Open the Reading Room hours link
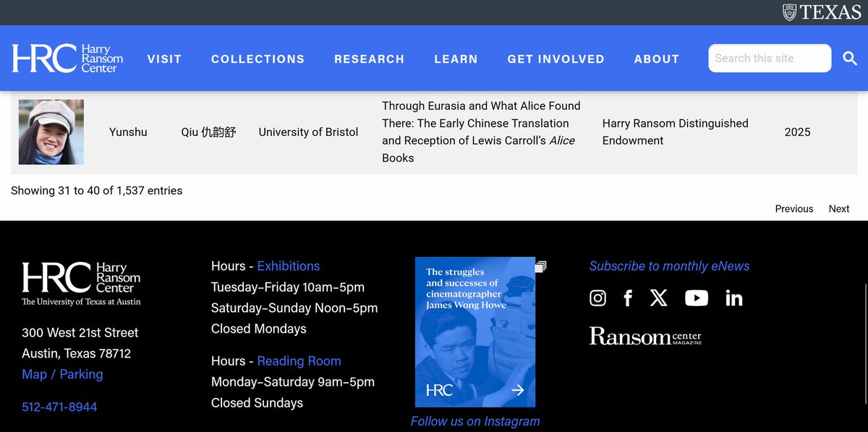The width and height of the screenshot is (868, 432). [299, 361]
